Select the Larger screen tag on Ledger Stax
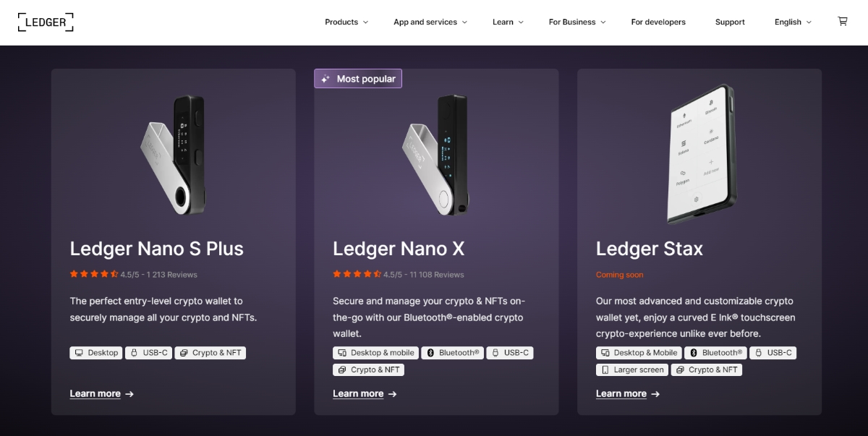868x436 pixels. (x=631, y=369)
